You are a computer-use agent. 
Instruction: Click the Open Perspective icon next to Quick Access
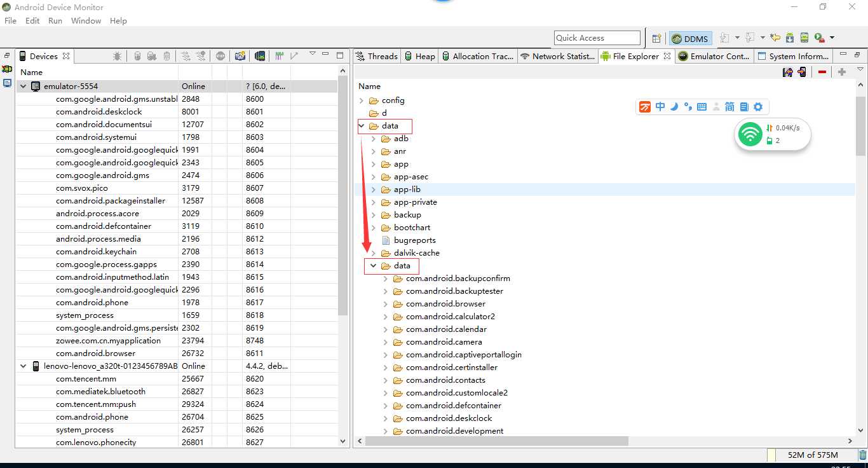click(657, 38)
